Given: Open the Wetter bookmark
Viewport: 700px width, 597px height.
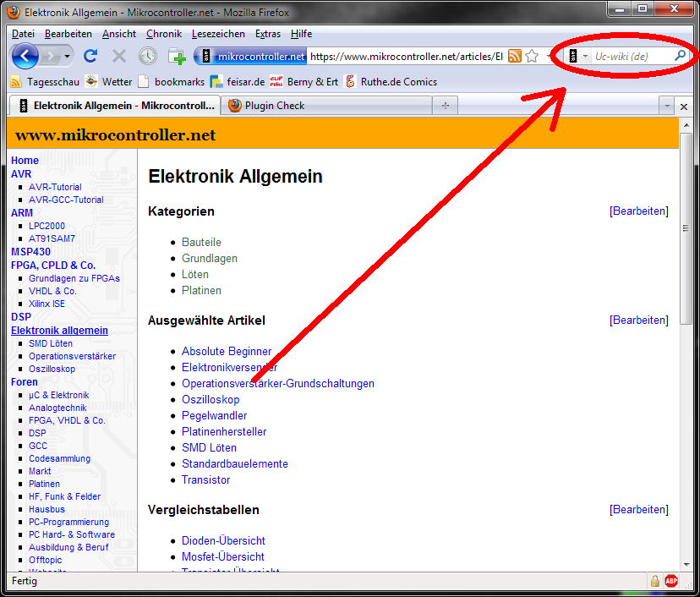Looking at the screenshot, I should point(109,82).
